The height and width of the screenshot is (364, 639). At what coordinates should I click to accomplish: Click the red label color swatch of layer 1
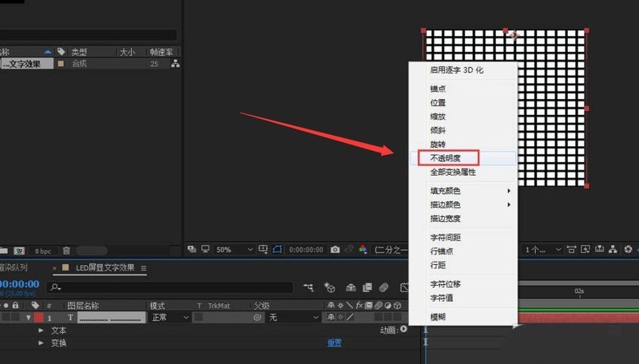point(38,318)
